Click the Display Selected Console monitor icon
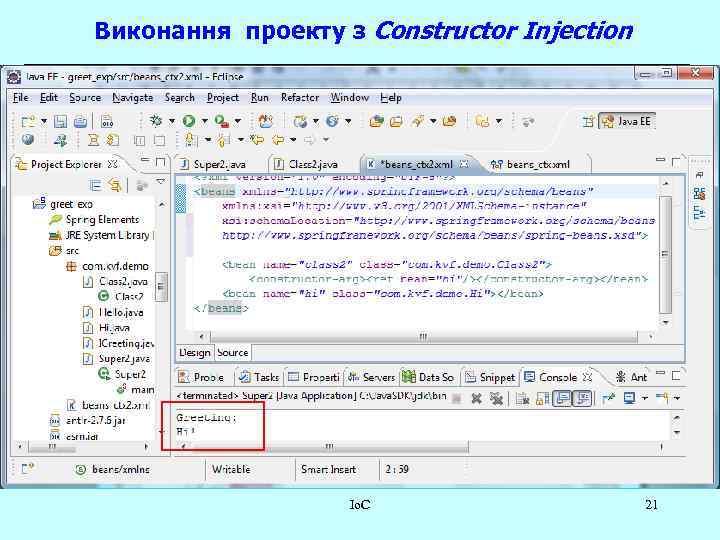720x540 pixels. click(629, 398)
